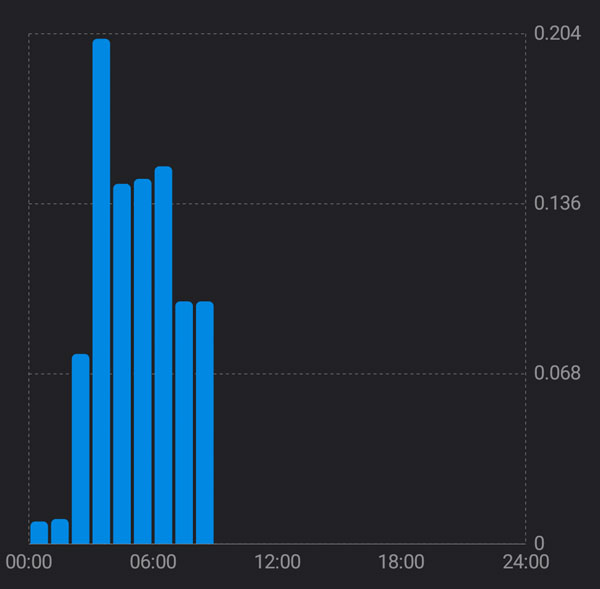Click the 0.204 value axis label
The width and height of the screenshot is (600, 589).
coord(557,34)
